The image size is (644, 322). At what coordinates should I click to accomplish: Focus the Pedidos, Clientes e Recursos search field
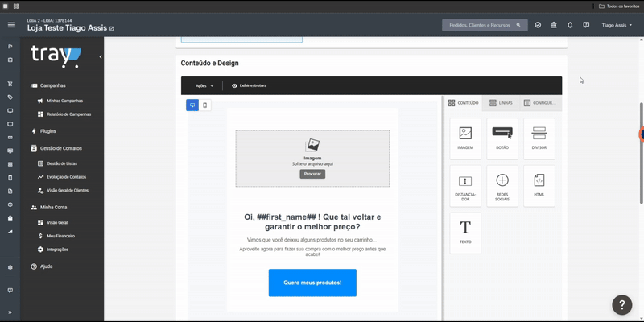tap(485, 25)
